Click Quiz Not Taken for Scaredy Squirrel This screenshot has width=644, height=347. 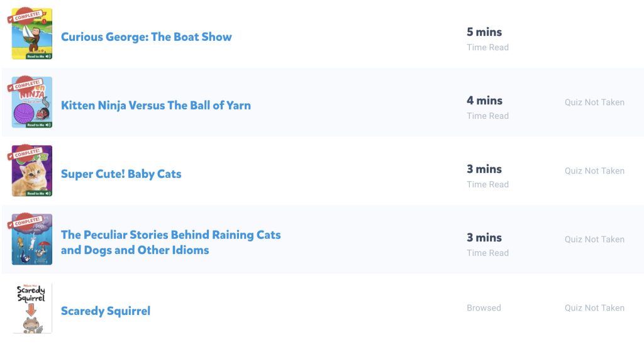[x=594, y=308]
